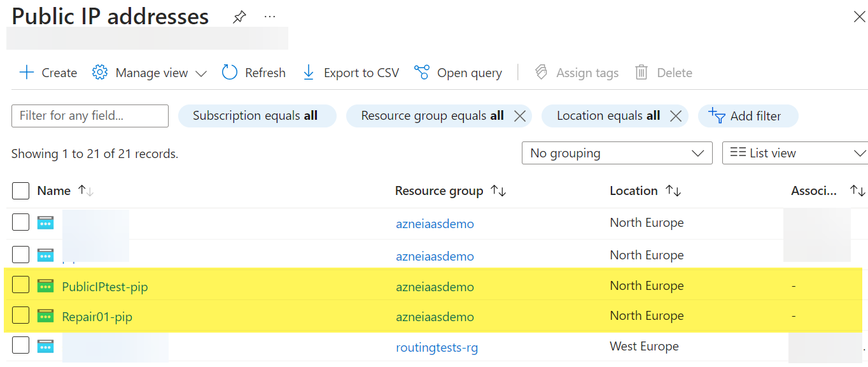Click the PublicIPtest-pip resource icon
The image size is (868, 367).
click(45, 286)
